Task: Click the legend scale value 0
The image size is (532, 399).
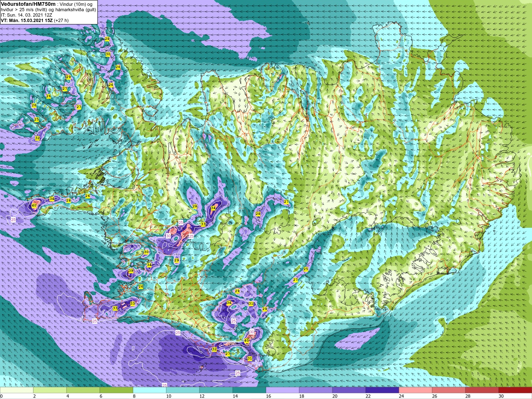Action: tap(2, 396)
